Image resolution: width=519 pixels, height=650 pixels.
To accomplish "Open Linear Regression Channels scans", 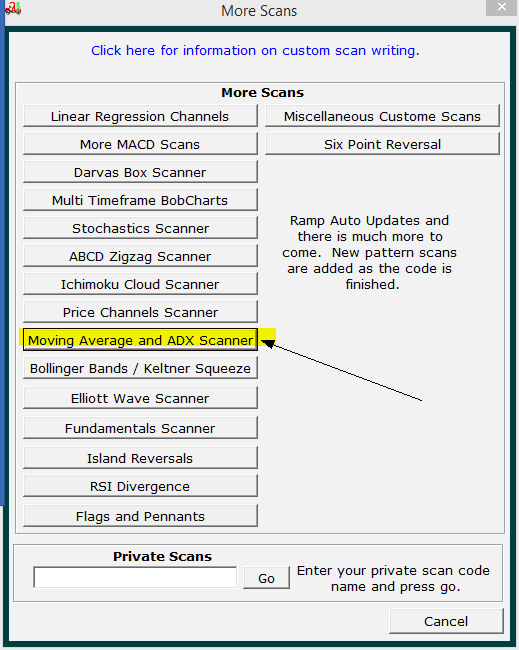I will point(140,116).
